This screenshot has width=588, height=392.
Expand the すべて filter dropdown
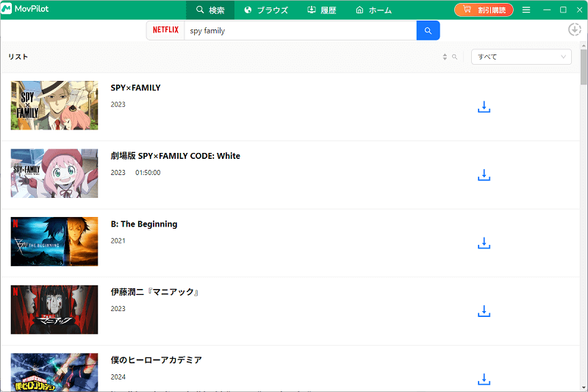coord(521,57)
